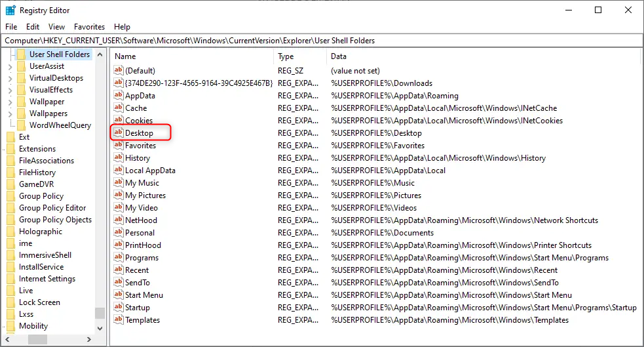Select the Group Policy Editor key
This screenshot has height=347, width=644.
(x=52, y=208)
